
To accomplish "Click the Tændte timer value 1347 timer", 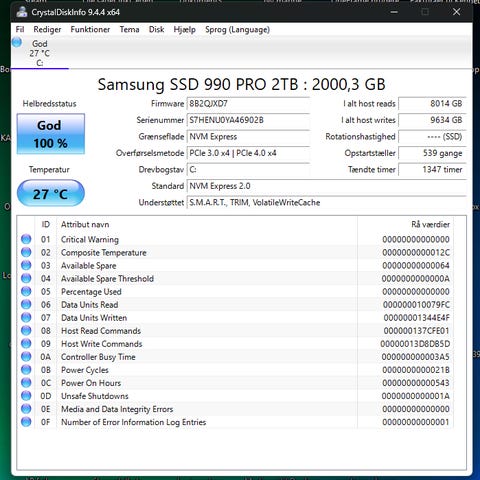I will (432, 170).
